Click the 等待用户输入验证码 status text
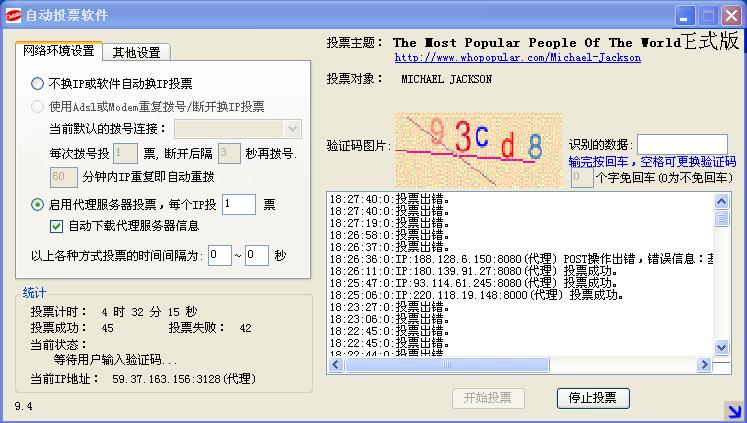 pos(114,360)
